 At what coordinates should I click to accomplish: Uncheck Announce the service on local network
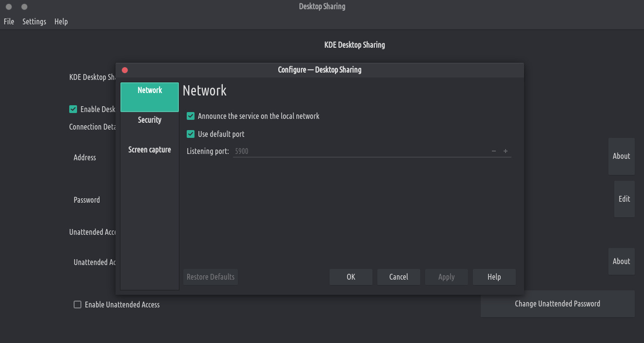pyautogui.click(x=191, y=116)
